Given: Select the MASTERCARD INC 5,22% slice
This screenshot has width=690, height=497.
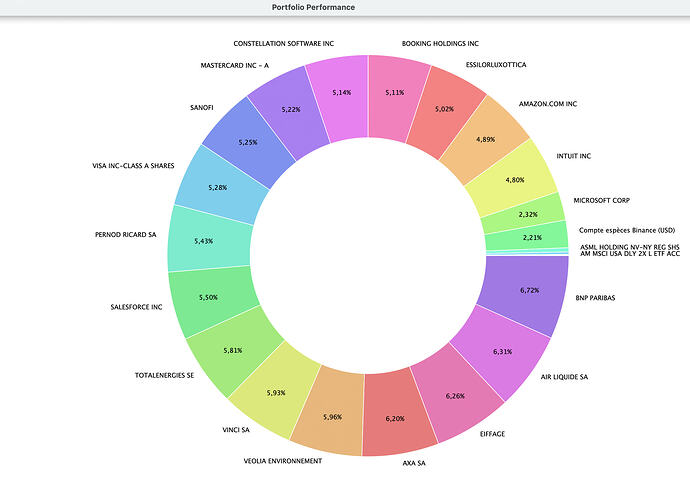Looking at the screenshot, I should pos(290,108).
